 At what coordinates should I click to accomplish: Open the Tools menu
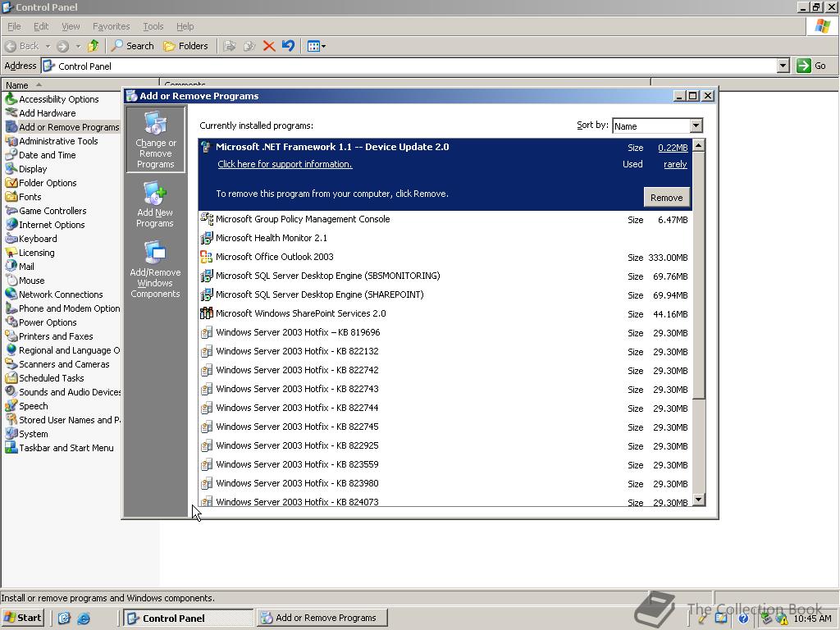153,26
